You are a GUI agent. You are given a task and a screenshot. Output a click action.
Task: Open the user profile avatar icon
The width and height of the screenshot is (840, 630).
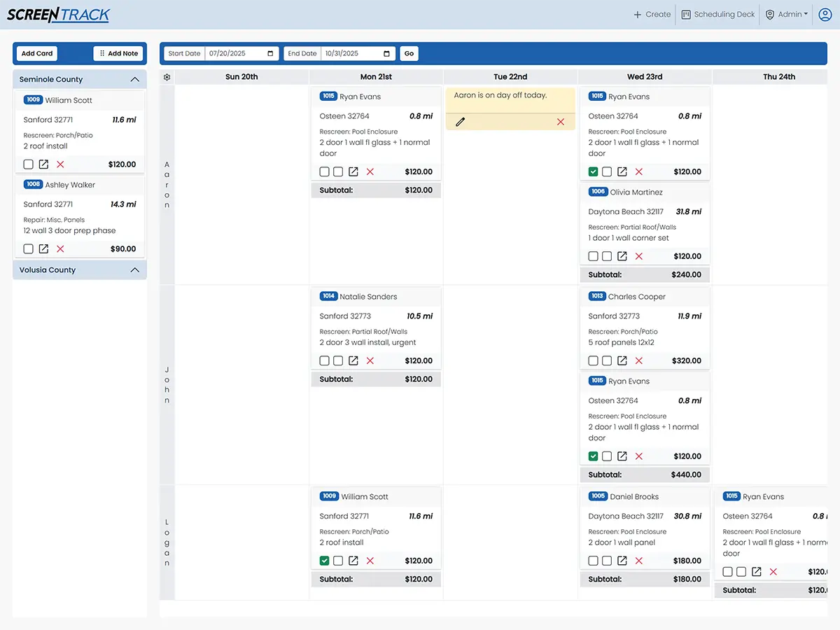[825, 15]
